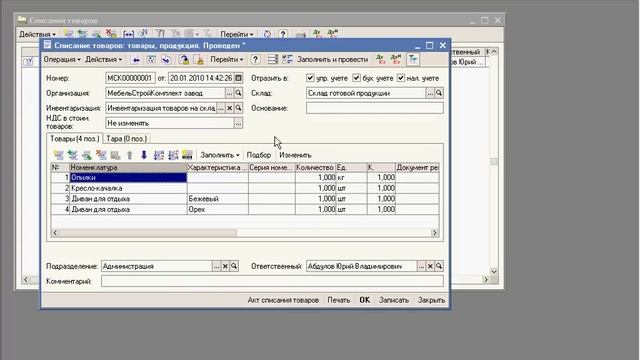Image resolution: width=640 pixels, height=360 pixels.
Task: Open the selection button for the Подразделение field
Action: 216,266
